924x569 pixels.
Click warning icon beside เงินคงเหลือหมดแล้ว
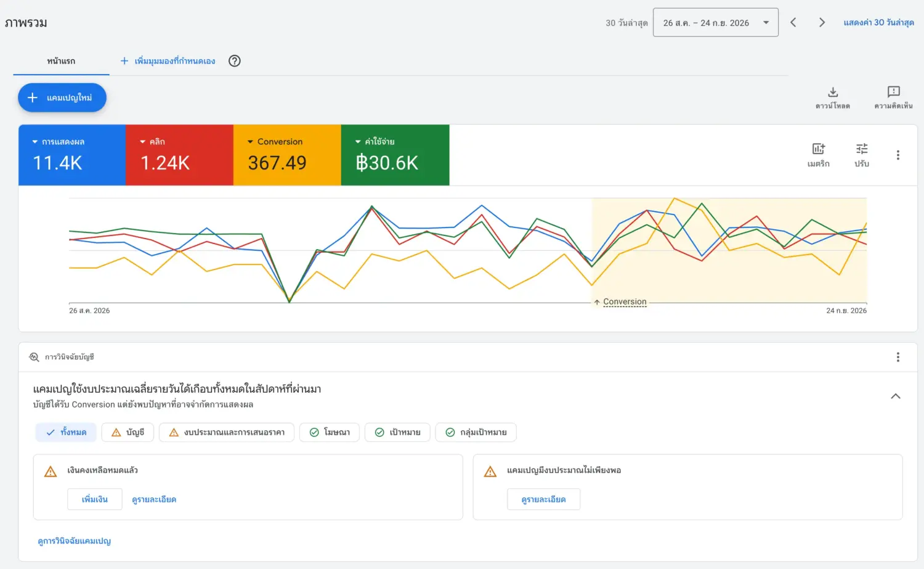click(x=51, y=472)
